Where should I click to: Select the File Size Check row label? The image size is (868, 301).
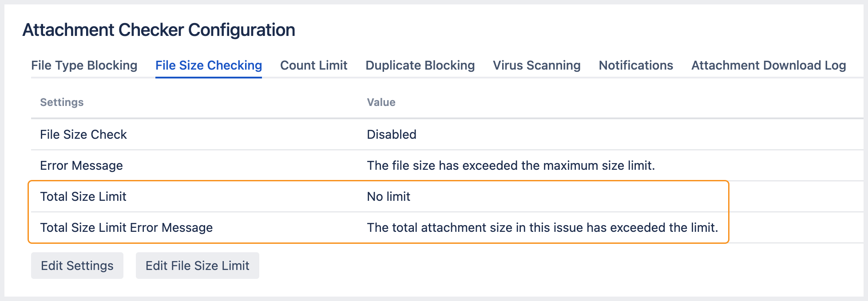coord(83,135)
